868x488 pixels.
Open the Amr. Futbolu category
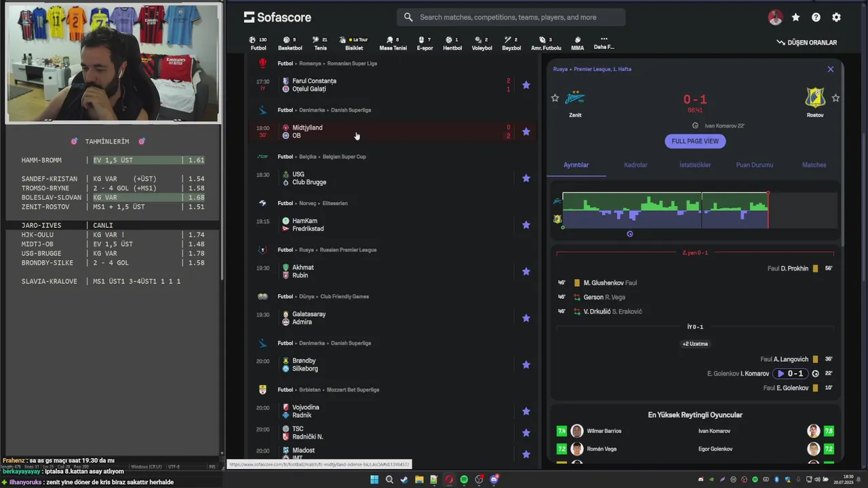546,43
